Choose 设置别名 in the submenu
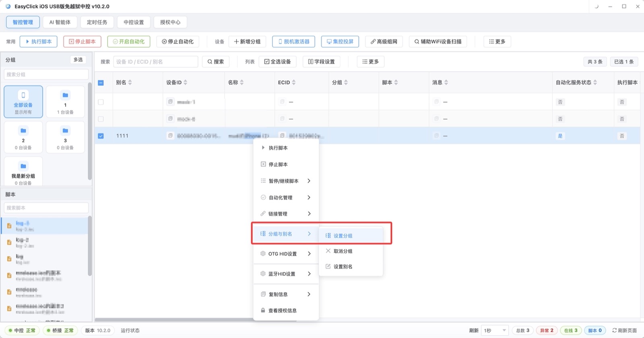Viewport: 644px width, 338px height. pos(351,267)
